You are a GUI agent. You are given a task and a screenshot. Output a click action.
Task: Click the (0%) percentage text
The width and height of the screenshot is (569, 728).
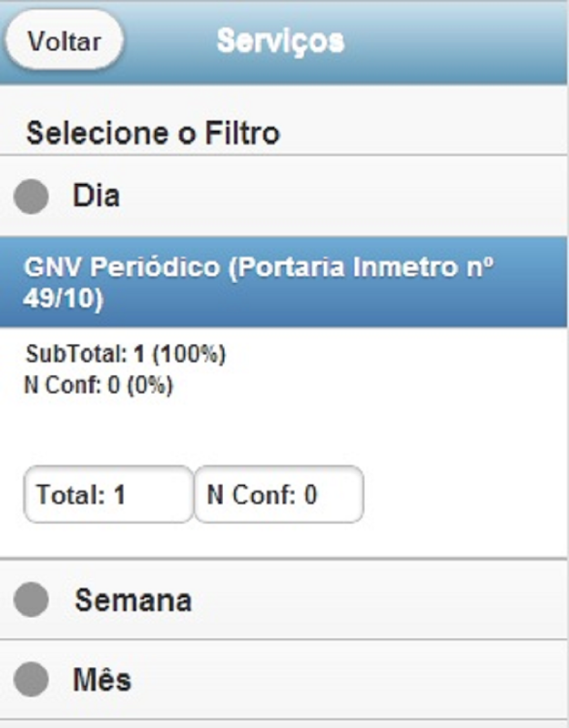[x=149, y=385]
